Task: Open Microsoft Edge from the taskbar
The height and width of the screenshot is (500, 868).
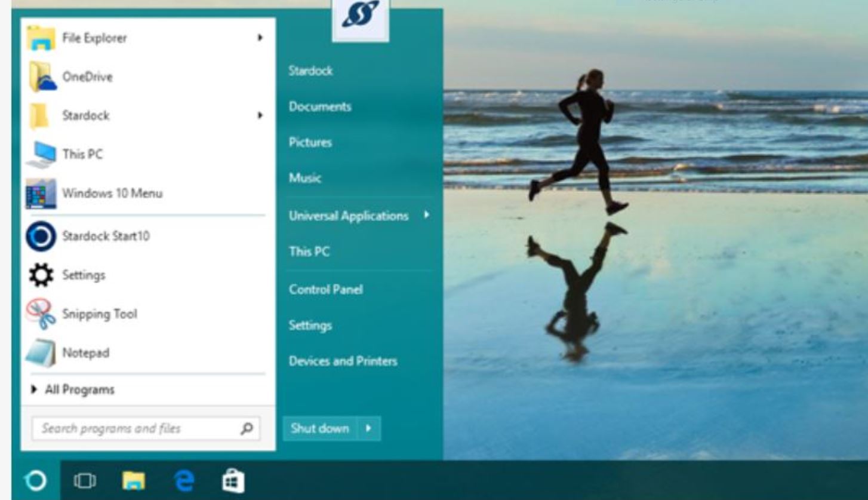Action: point(184,480)
